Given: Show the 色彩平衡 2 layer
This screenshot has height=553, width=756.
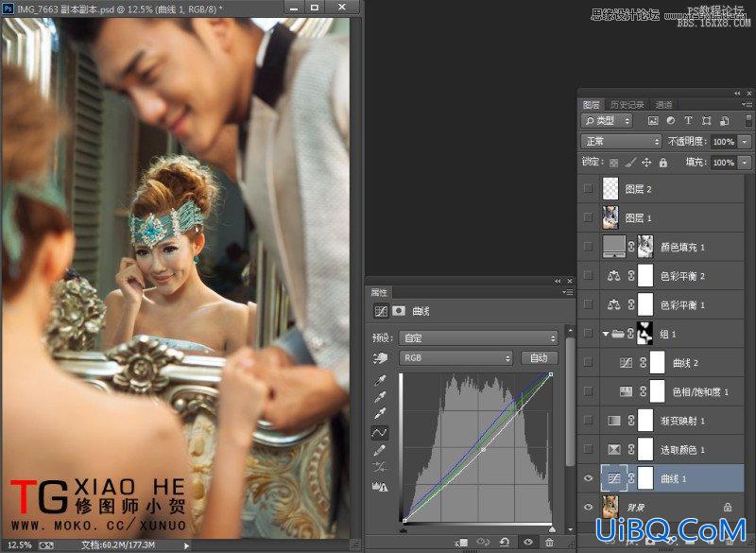Looking at the screenshot, I should coord(588,275).
